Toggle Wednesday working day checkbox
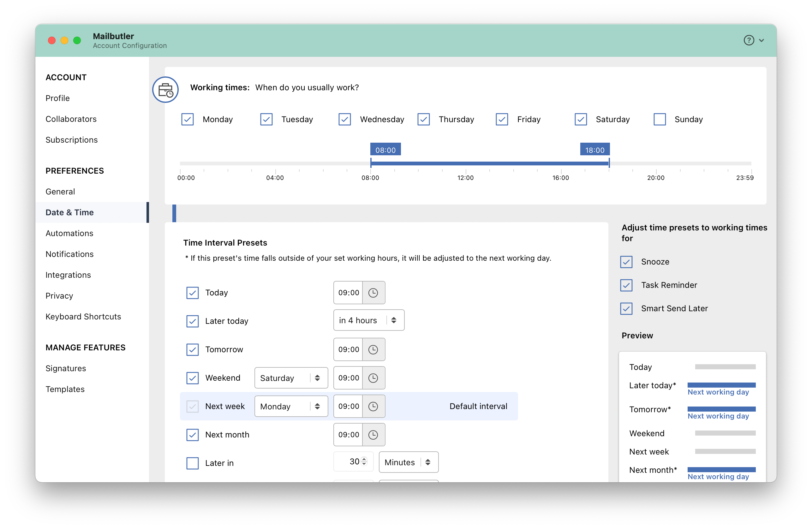The width and height of the screenshot is (812, 529). (345, 119)
